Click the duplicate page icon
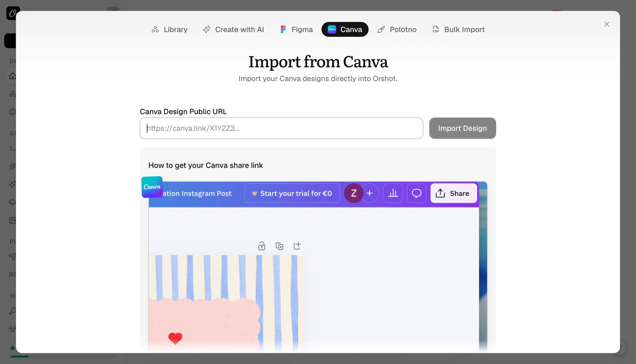 pos(280,246)
